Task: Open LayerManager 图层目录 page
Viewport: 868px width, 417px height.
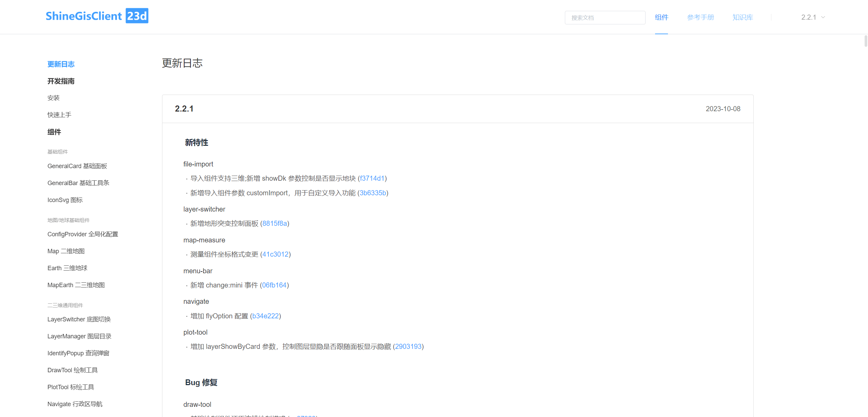Action: click(x=79, y=336)
